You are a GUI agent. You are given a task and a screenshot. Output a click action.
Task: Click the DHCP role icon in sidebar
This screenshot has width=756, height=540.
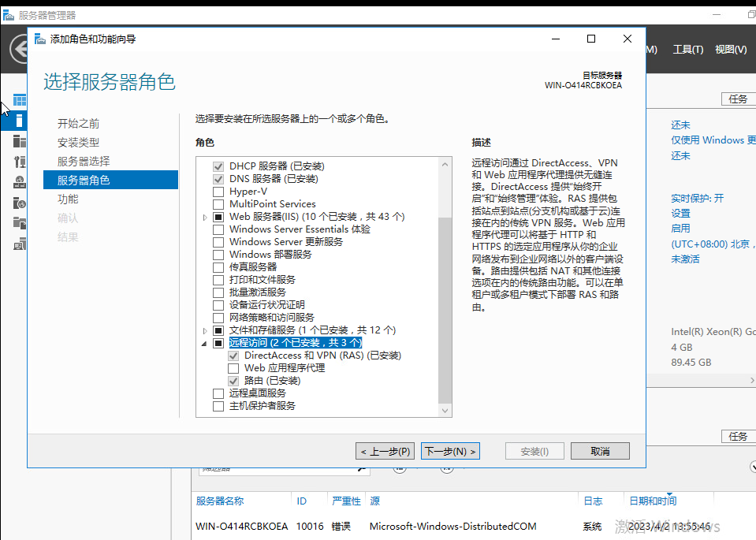pos(20,162)
